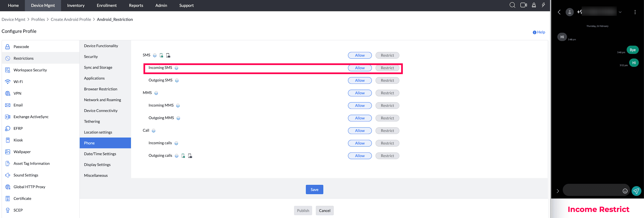This screenshot has height=218, width=644.
Task: Set Incoming calls to Restrict
Action: [387, 143]
